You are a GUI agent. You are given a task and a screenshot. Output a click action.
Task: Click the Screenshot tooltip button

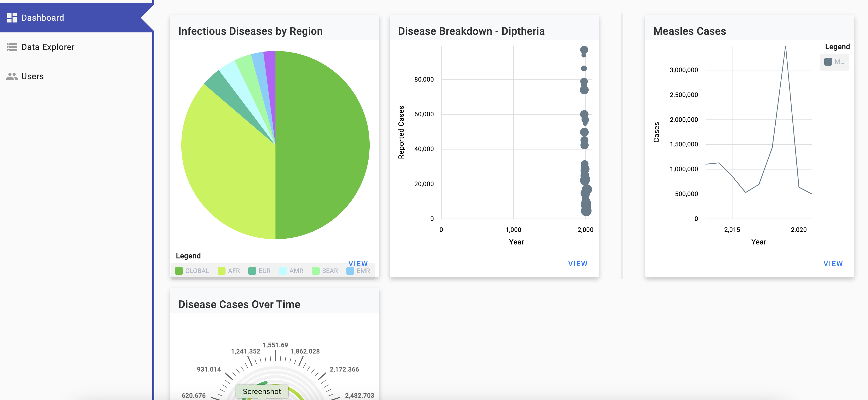tap(262, 391)
